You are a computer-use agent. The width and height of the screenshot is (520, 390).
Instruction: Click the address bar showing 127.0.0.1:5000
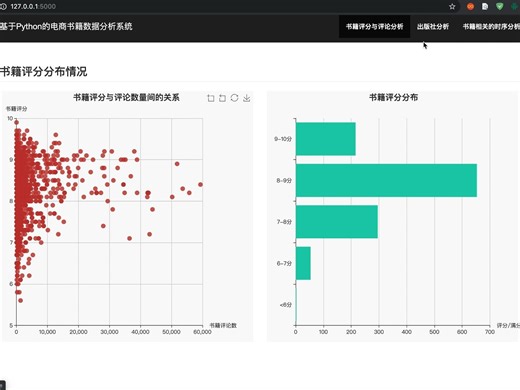tap(33, 6)
